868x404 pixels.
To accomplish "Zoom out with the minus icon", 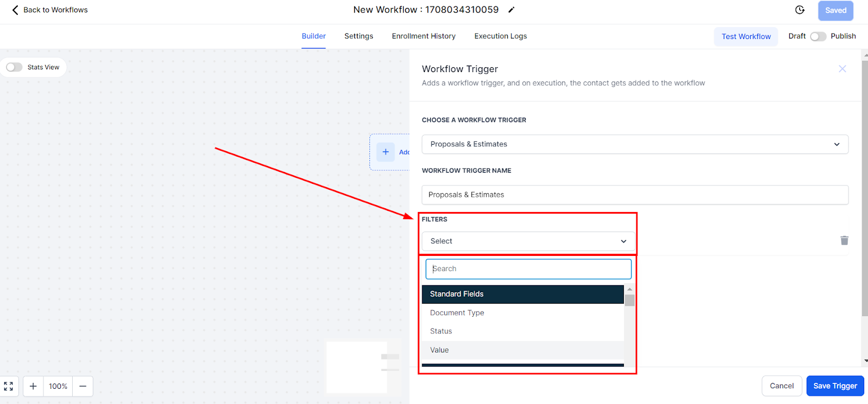I will click(83, 386).
